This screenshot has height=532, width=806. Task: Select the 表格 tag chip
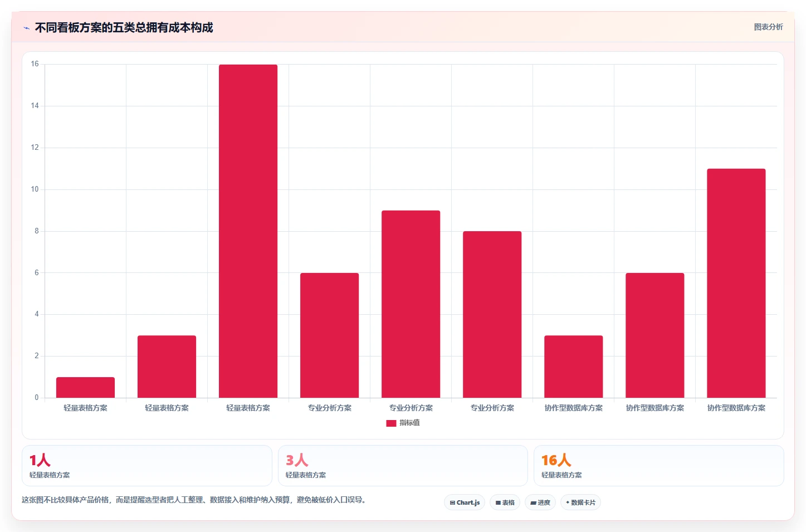point(505,502)
